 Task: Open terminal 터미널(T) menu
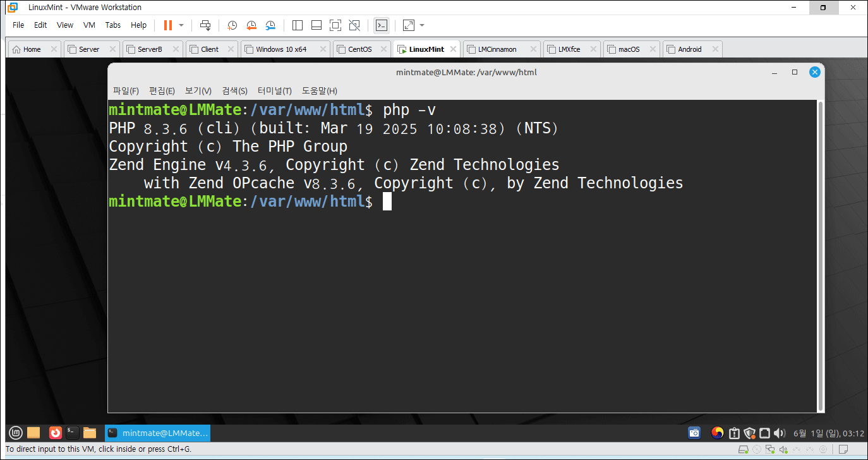275,91
